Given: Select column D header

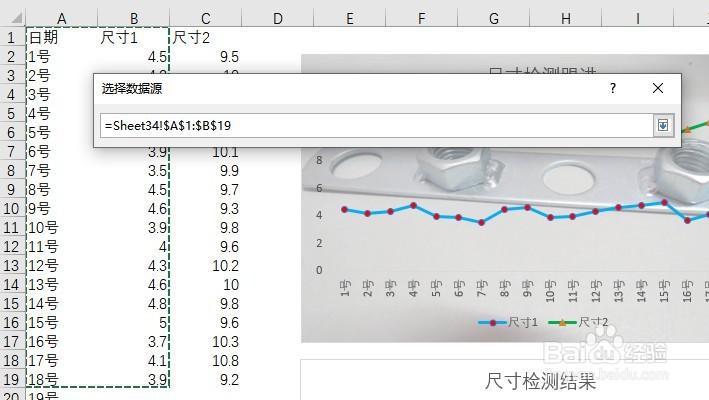Looking at the screenshot, I should click(278, 18).
